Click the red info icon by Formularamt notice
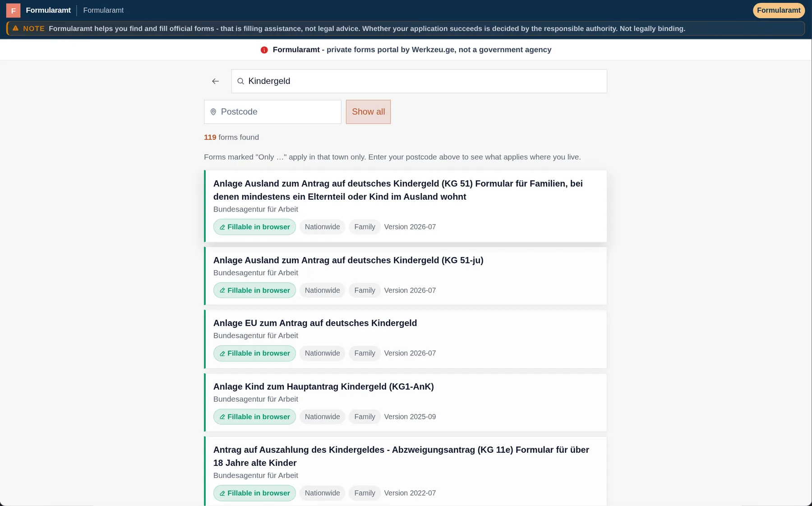812x506 pixels. (x=264, y=50)
